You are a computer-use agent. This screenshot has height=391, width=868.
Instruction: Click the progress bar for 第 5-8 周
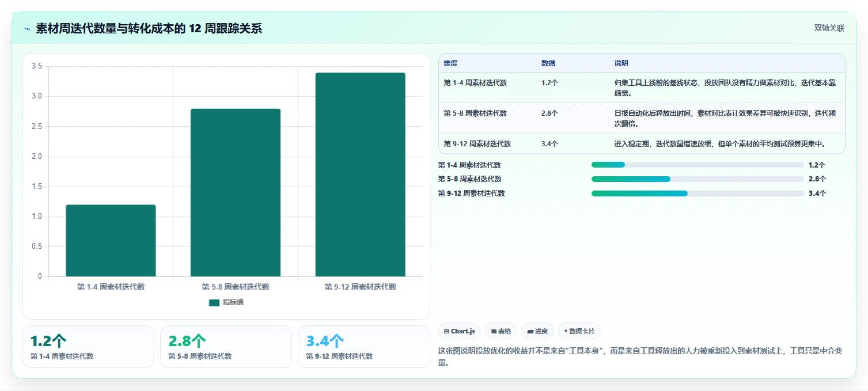(698, 179)
